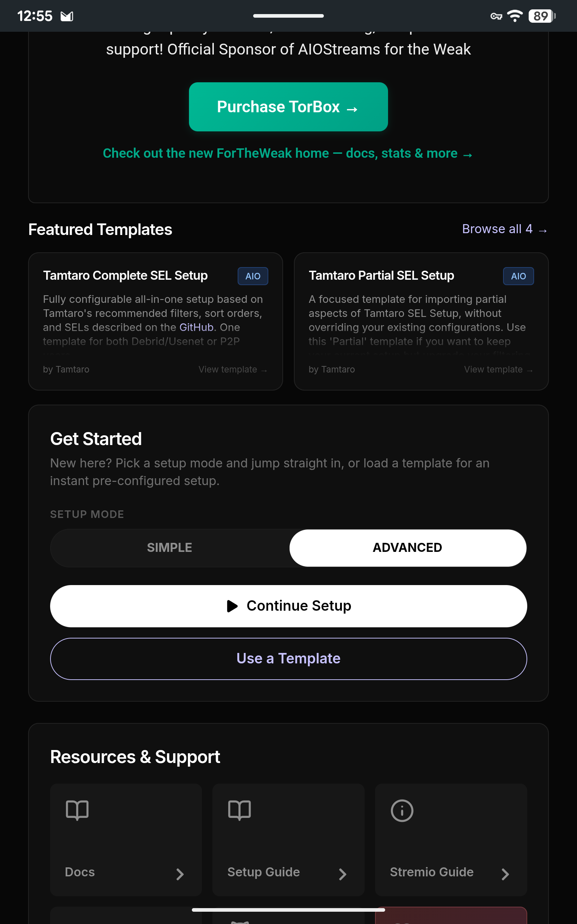Viewport: 577px width, 924px height.
Task: Click the play icon on Continue Setup
Action: pyautogui.click(x=232, y=606)
